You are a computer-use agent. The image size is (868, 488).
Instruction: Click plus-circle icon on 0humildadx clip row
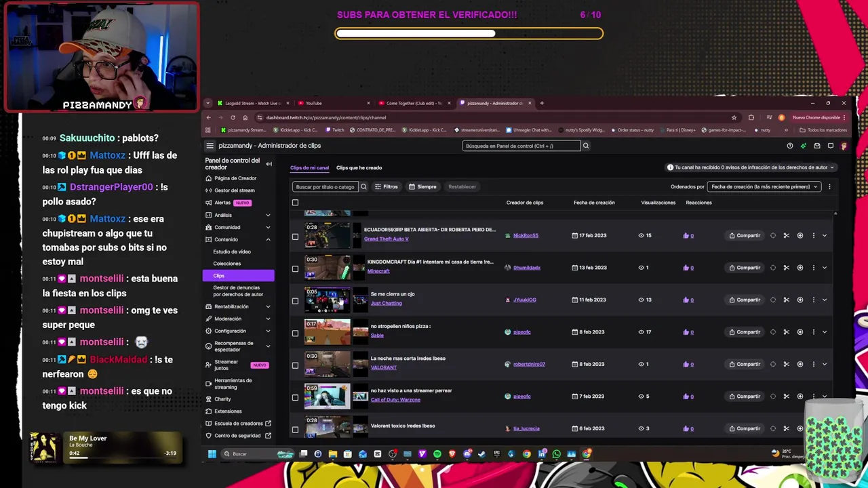(x=800, y=268)
